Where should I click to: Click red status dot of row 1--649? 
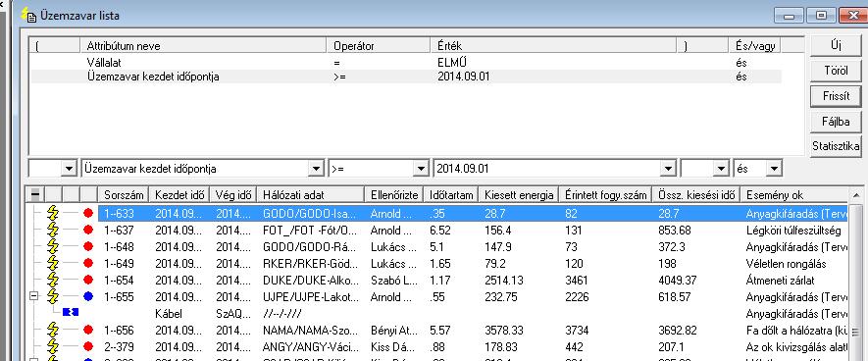click(x=87, y=263)
